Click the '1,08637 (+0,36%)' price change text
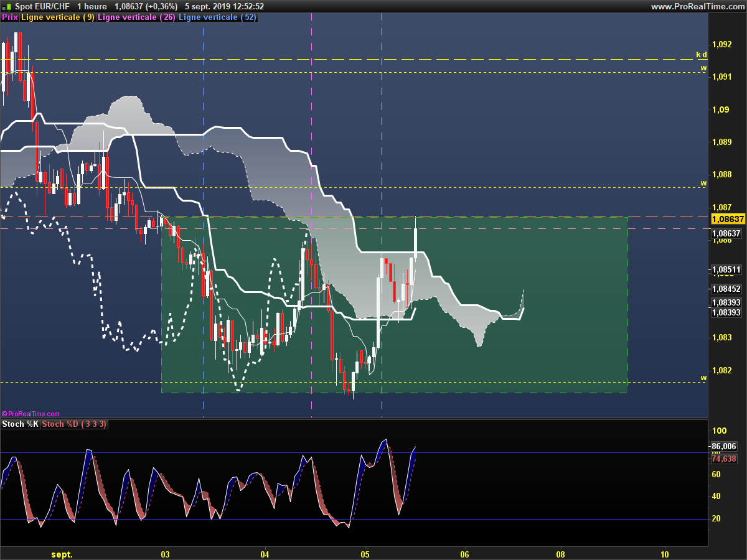 point(146,6)
